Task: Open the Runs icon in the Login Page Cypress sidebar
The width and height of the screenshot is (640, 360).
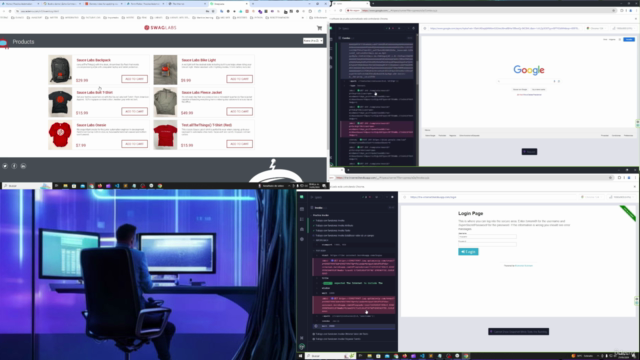Action: (x=302, y=219)
